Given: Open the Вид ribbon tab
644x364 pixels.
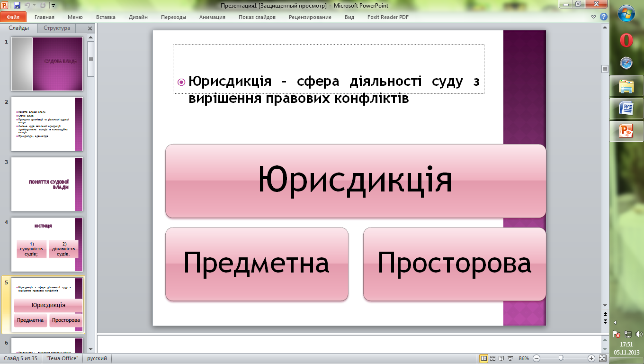Looking at the screenshot, I should 349,17.
